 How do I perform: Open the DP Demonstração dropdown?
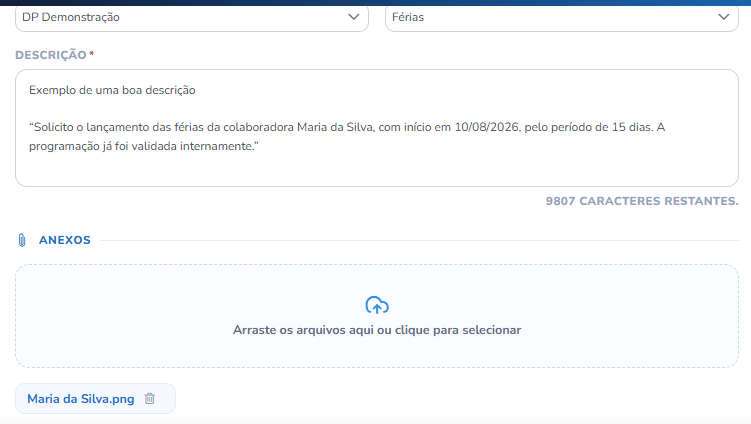click(x=192, y=17)
